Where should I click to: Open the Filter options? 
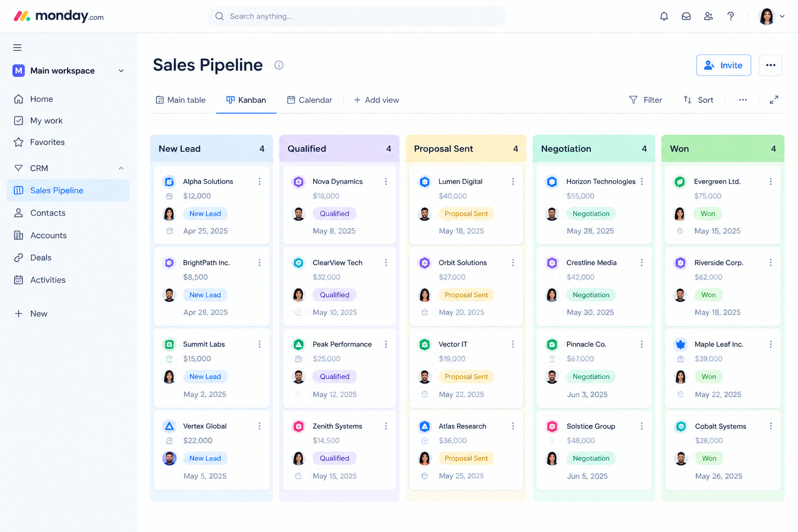645,100
